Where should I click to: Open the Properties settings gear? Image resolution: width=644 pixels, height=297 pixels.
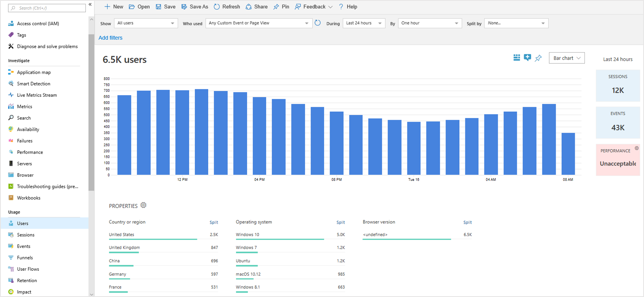pyautogui.click(x=143, y=205)
